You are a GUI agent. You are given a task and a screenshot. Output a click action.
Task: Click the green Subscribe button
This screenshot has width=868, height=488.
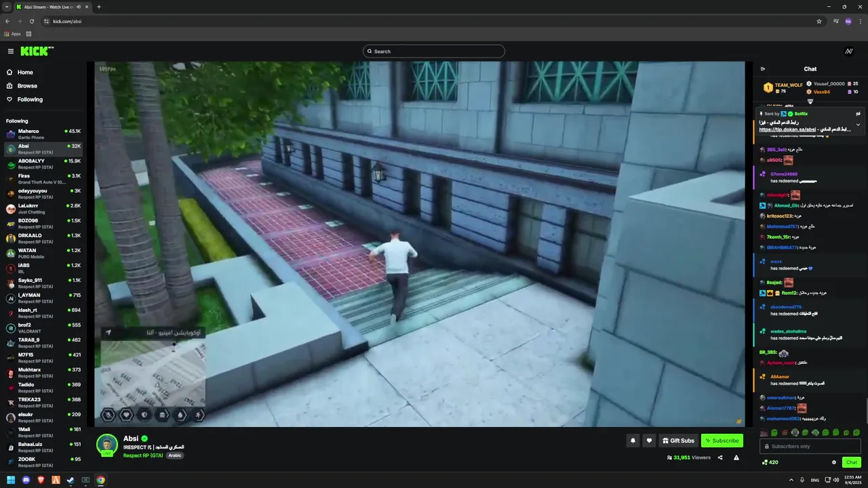(722, 441)
